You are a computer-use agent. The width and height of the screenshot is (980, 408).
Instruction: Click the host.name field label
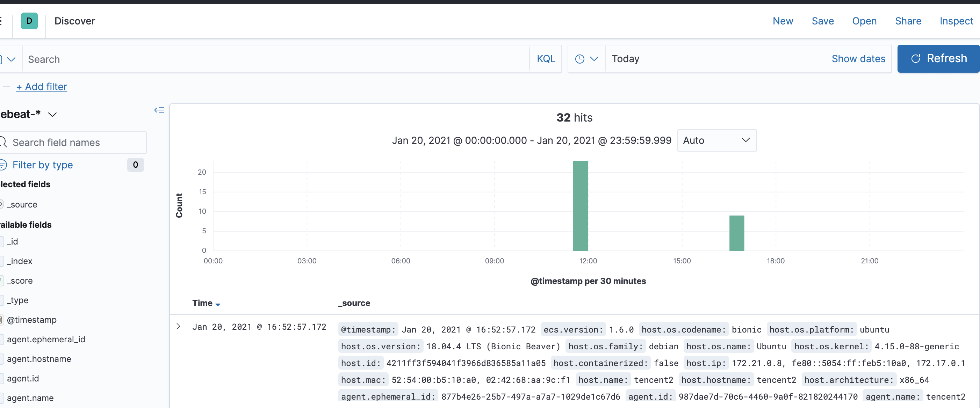(603, 380)
